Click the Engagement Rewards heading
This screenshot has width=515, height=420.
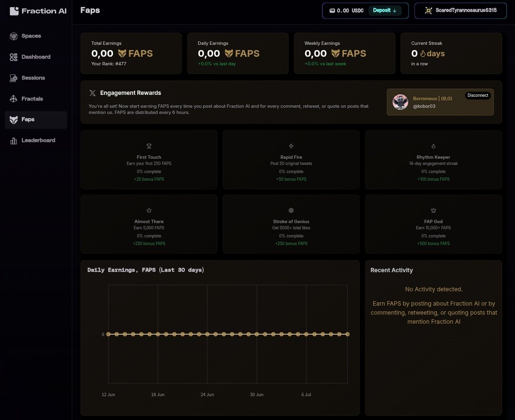tap(130, 93)
